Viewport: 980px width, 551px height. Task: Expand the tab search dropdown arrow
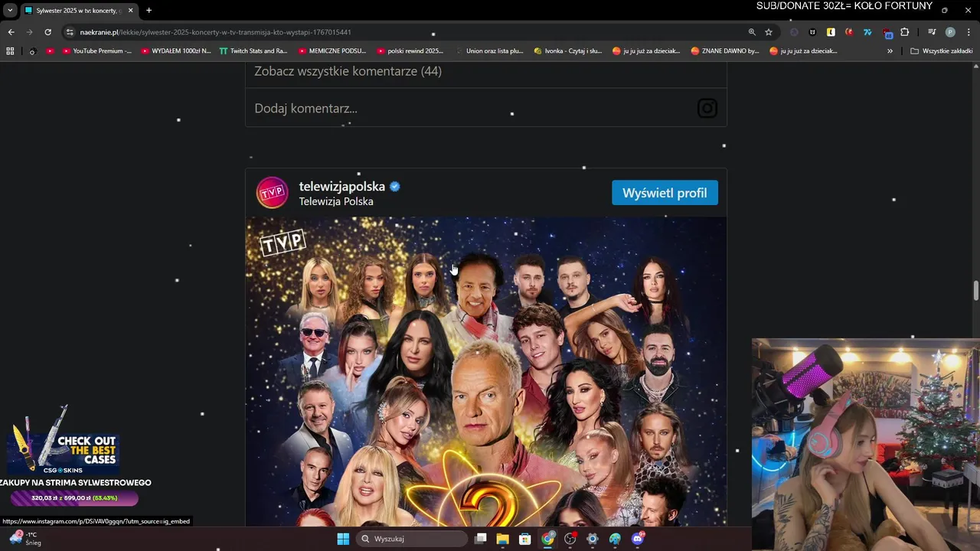click(x=10, y=11)
